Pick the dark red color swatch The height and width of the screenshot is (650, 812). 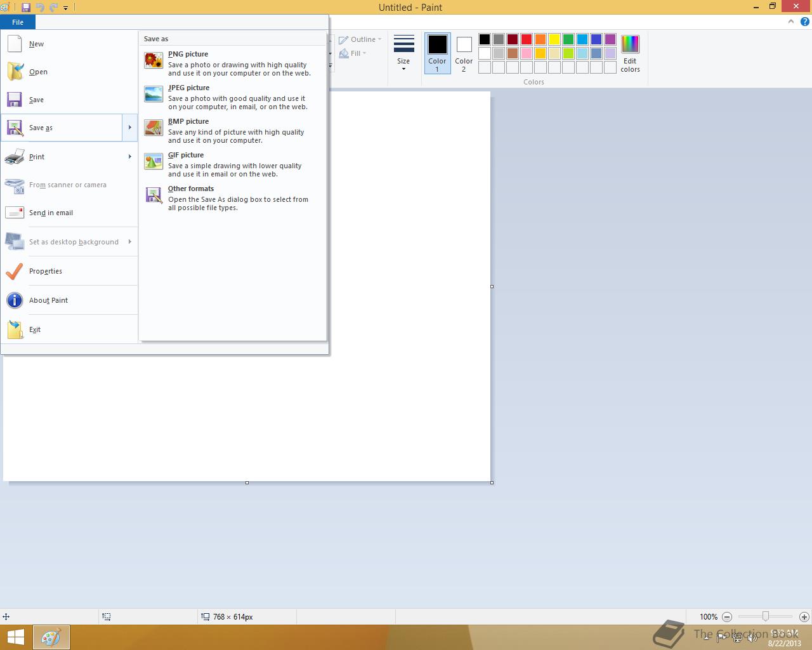tap(513, 39)
